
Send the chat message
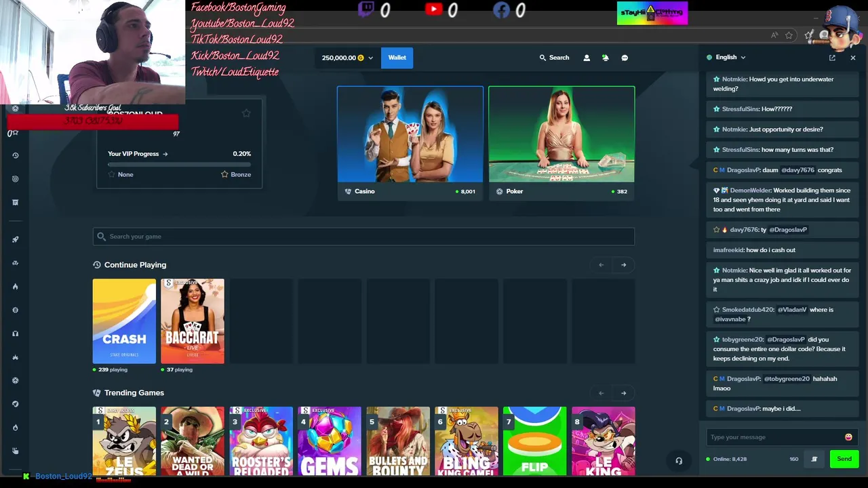[844, 459]
